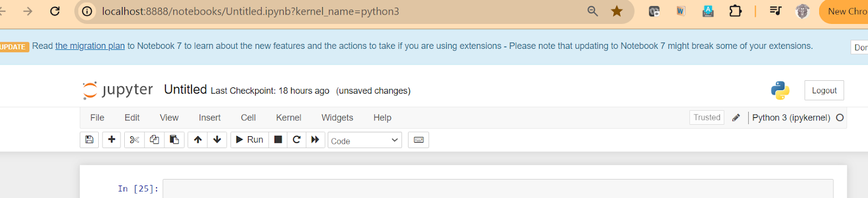Move selected cell up arrow
Viewport: 868px width, 198px height.
pyautogui.click(x=198, y=140)
